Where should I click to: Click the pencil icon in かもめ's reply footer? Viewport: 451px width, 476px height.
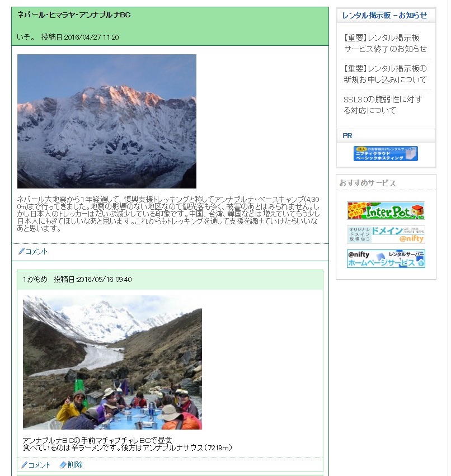click(x=24, y=465)
